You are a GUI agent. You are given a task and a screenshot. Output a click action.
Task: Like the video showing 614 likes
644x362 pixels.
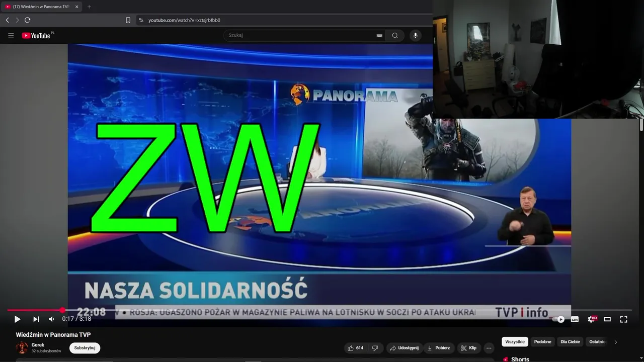[356, 348]
